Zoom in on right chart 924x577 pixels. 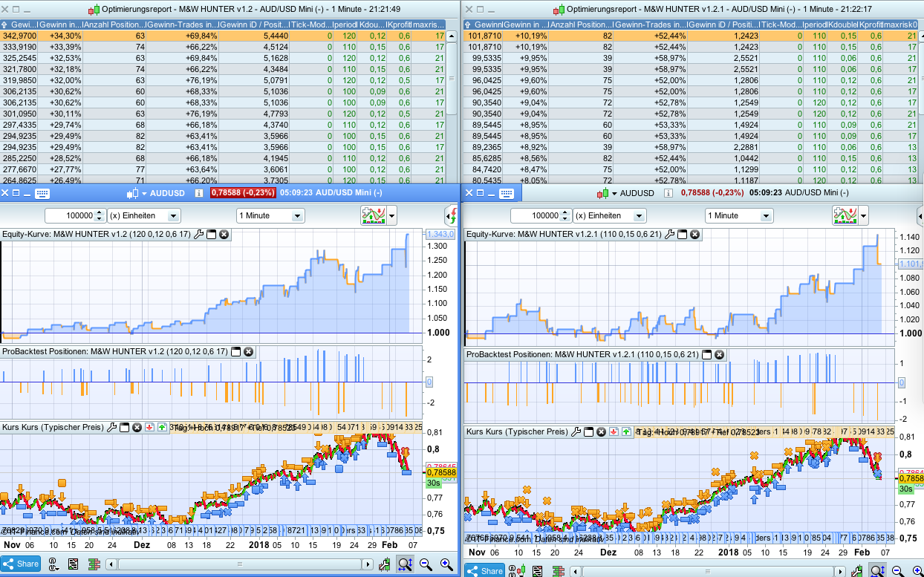pyautogui.click(x=917, y=570)
